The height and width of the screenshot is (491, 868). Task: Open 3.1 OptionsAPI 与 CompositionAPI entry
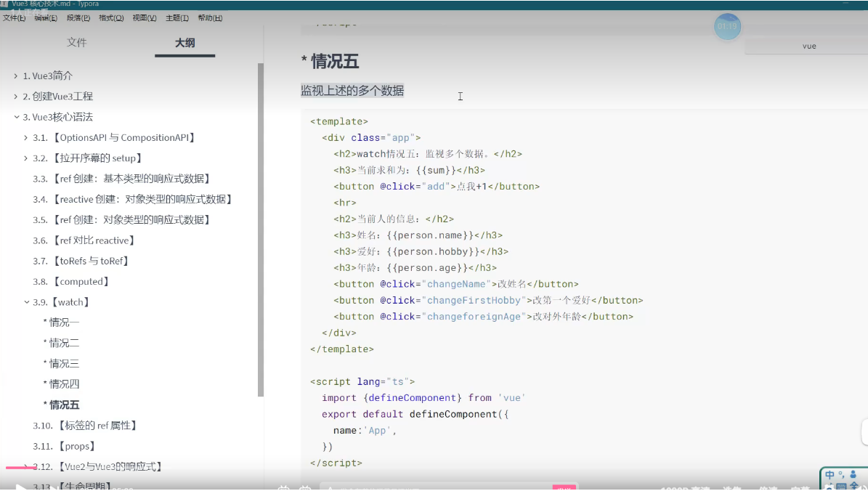115,137
